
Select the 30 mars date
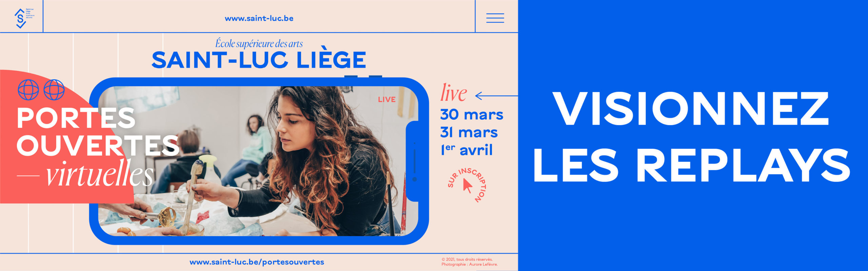click(472, 114)
